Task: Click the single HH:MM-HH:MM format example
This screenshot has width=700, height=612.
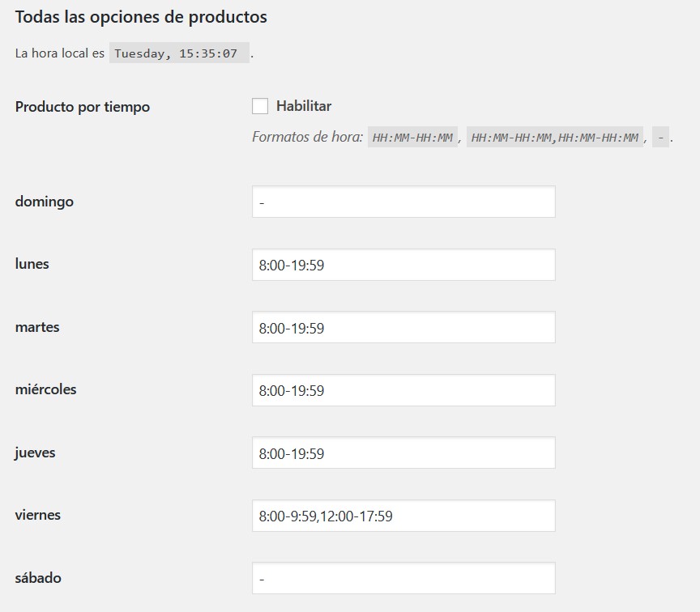Action: click(x=412, y=138)
